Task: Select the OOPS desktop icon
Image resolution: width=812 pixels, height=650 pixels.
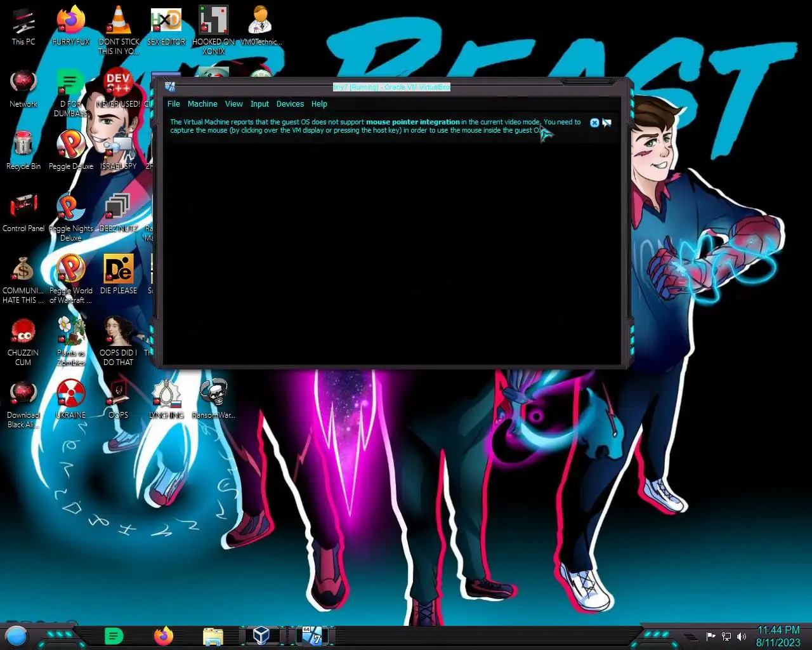Action: point(118,400)
